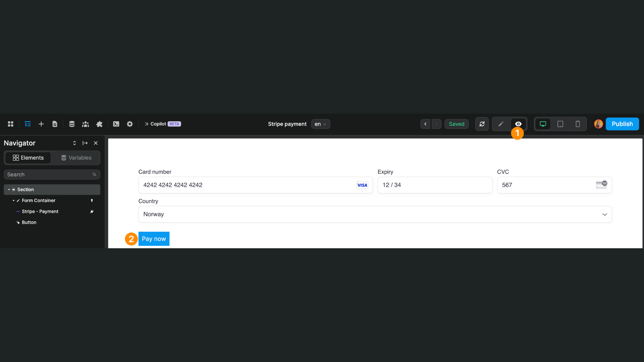The height and width of the screenshot is (362, 644).
Task: Open Copilot BETA
Action: (162, 124)
